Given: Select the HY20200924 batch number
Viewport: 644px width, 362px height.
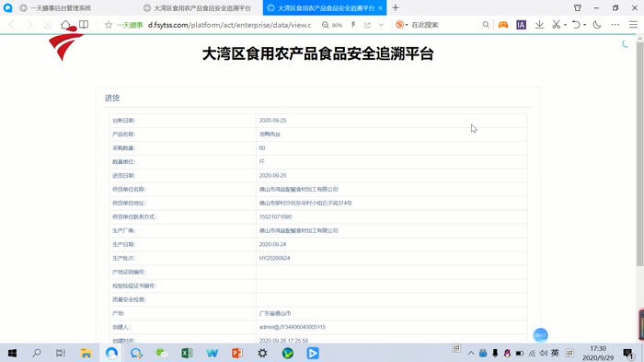Looking at the screenshot, I should click(274, 258).
